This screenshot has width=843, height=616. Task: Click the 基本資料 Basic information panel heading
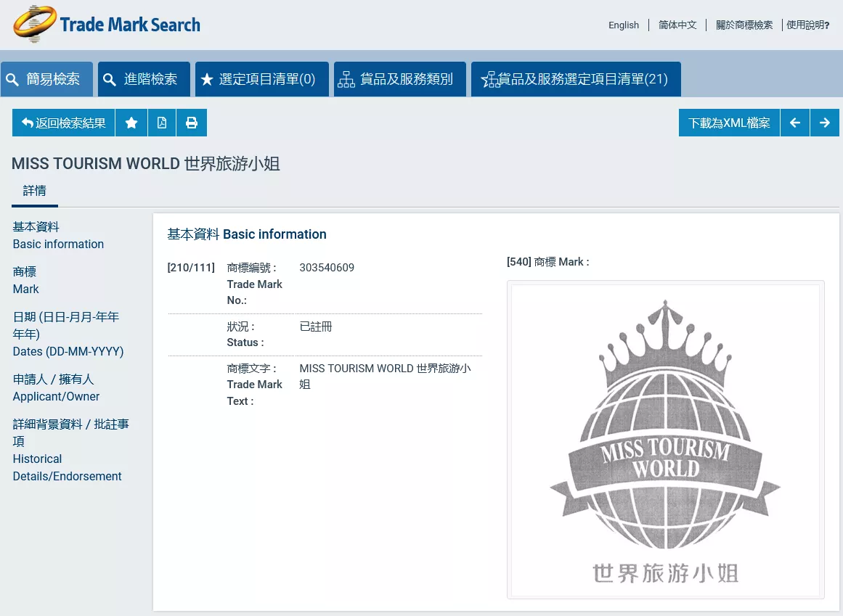pyautogui.click(x=247, y=234)
